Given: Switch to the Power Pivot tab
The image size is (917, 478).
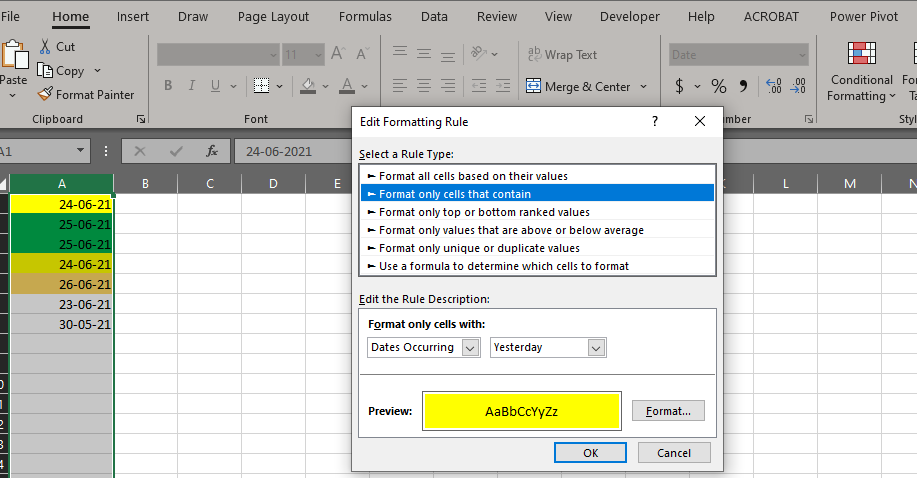Looking at the screenshot, I should coord(864,16).
